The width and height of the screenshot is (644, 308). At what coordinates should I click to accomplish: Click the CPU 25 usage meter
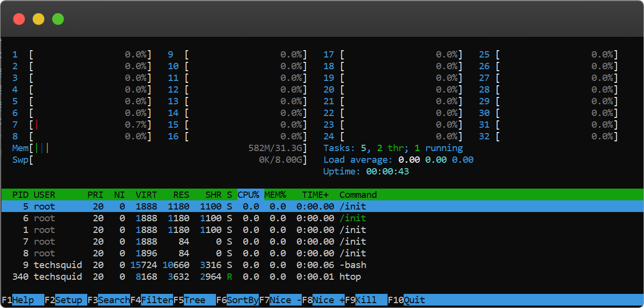tap(549, 55)
